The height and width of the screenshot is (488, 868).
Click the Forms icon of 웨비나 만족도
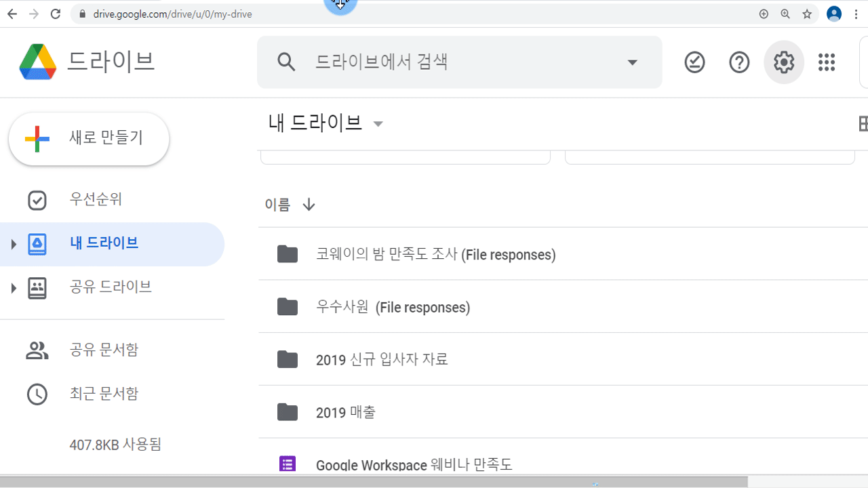click(288, 464)
